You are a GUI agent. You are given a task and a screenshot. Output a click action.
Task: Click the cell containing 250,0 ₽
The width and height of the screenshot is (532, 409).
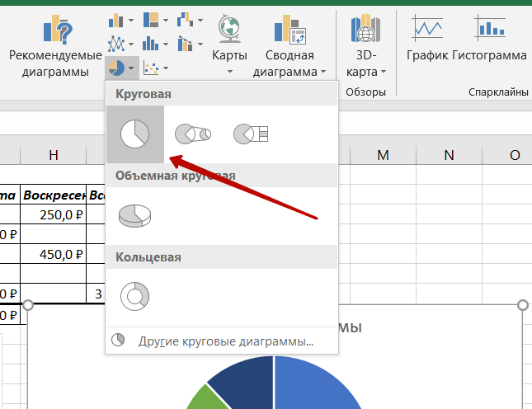tap(54, 214)
